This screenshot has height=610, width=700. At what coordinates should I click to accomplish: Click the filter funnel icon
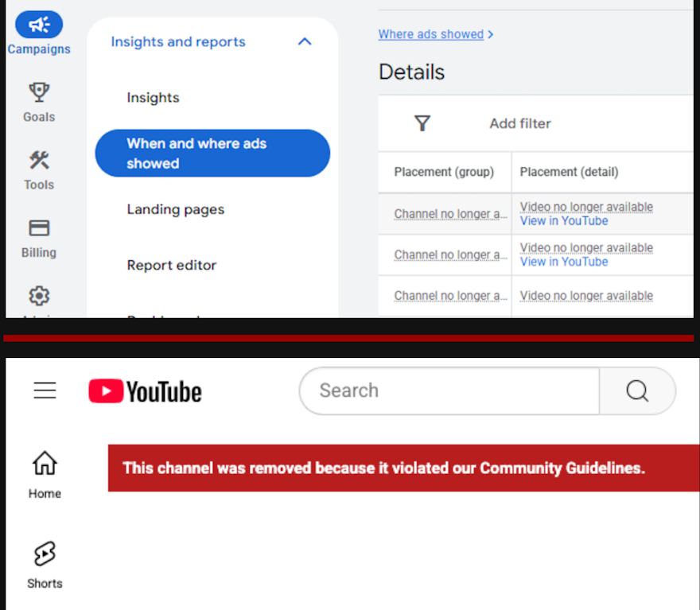[422, 123]
